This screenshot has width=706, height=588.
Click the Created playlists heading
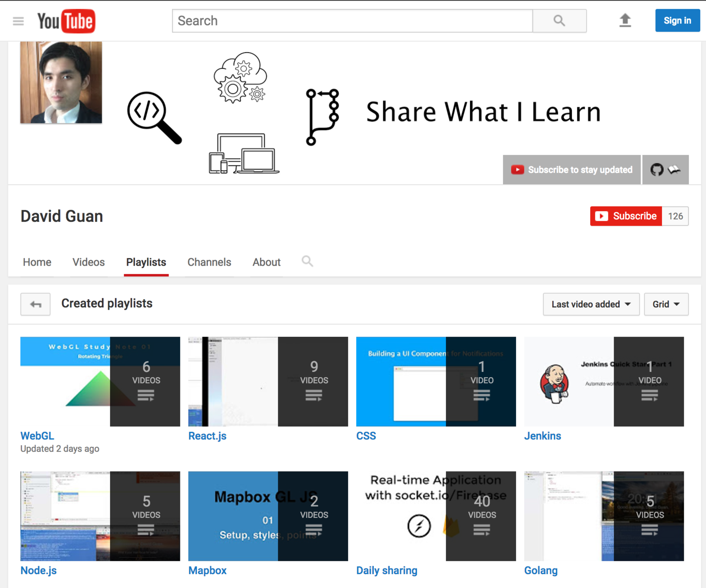coord(107,303)
